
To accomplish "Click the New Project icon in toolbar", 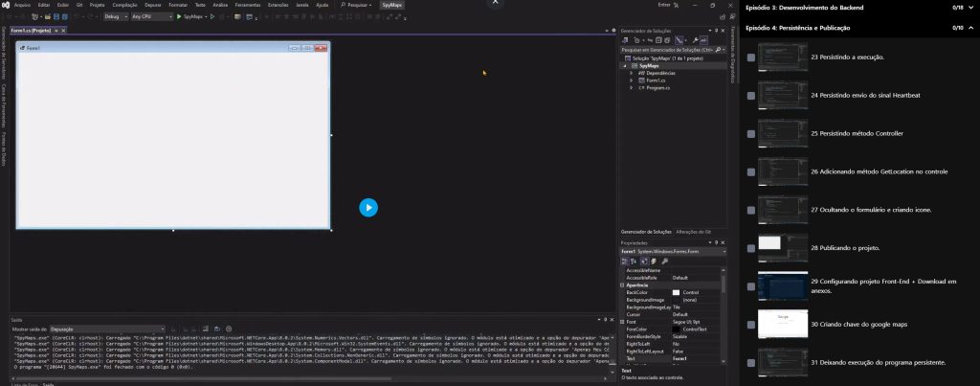I will coord(35,17).
